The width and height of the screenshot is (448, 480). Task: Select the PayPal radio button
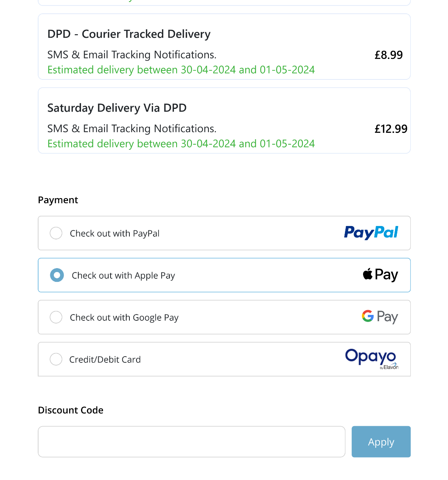[x=56, y=233]
